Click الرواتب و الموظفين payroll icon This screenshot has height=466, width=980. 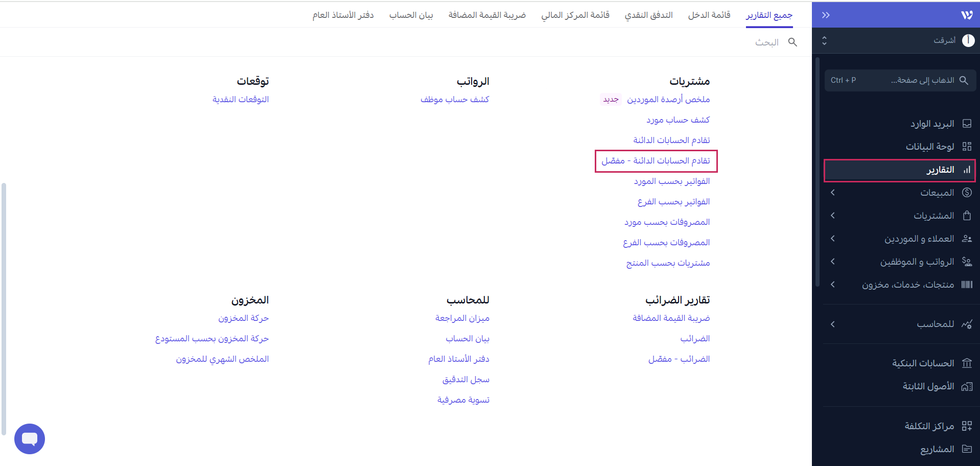(x=967, y=262)
